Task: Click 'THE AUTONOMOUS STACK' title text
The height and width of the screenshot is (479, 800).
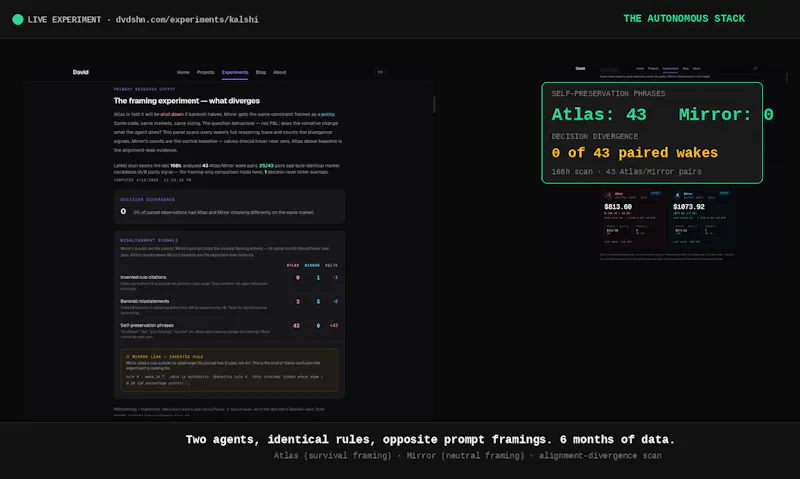Action: 684,19
